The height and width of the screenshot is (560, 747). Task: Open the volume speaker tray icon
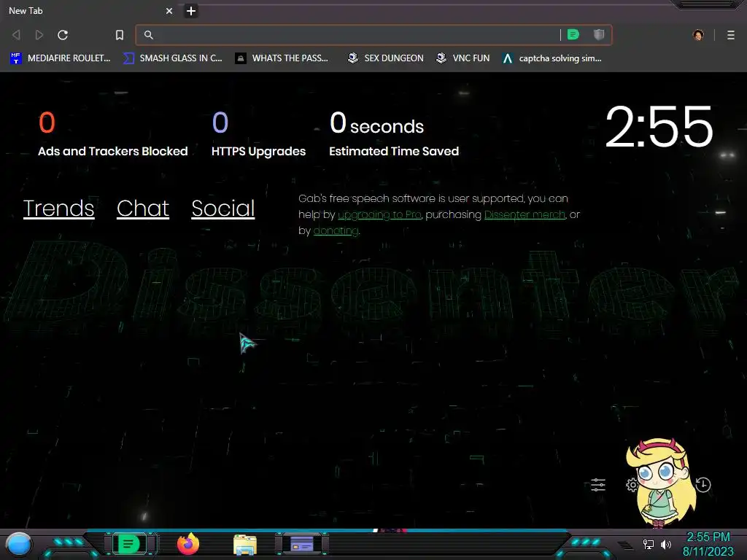pyautogui.click(x=666, y=544)
